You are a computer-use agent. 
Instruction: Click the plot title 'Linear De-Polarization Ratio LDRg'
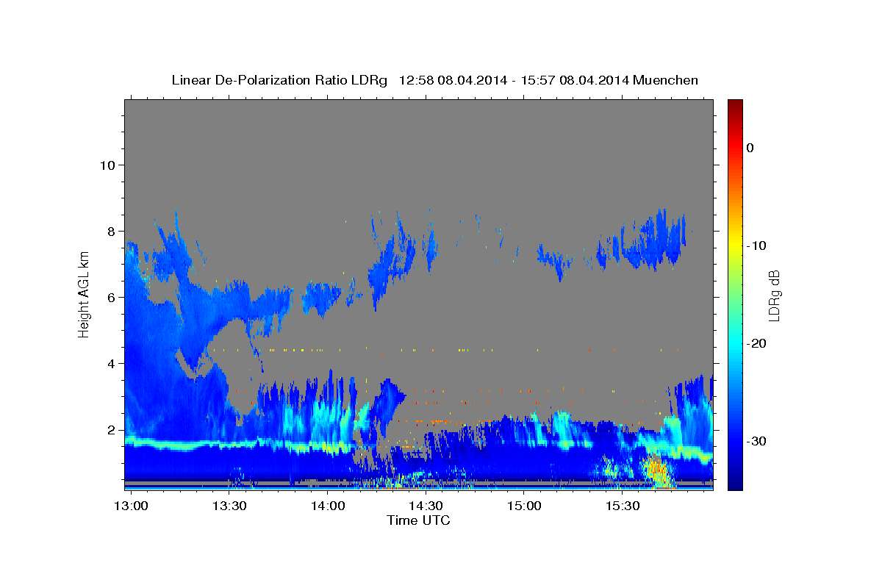(x=279, y=80)
